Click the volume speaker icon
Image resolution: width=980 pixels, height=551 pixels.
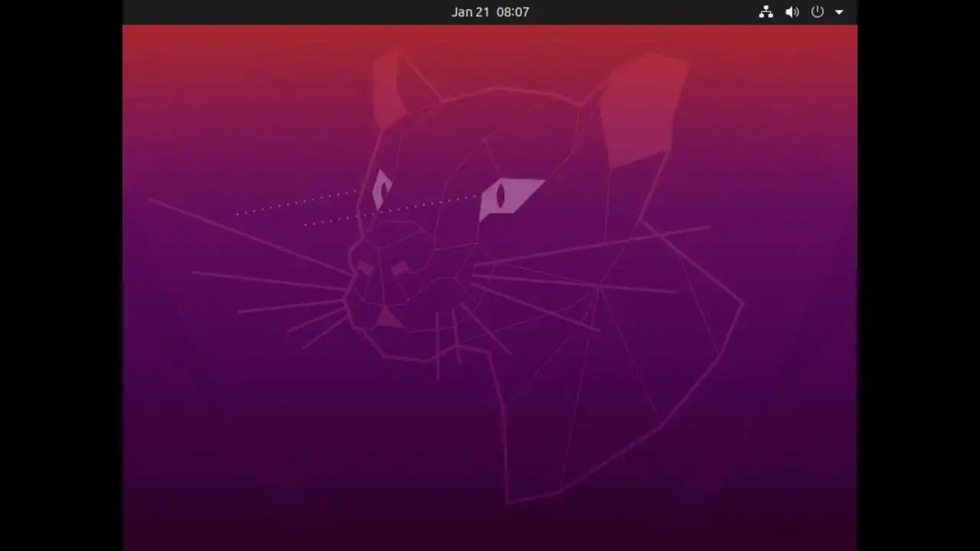pos(792,11)
